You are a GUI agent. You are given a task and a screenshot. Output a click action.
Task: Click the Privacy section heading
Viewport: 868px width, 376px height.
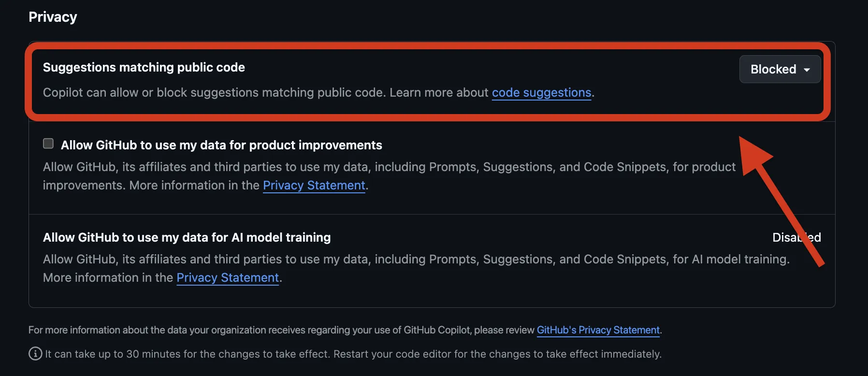click(53, 16)
